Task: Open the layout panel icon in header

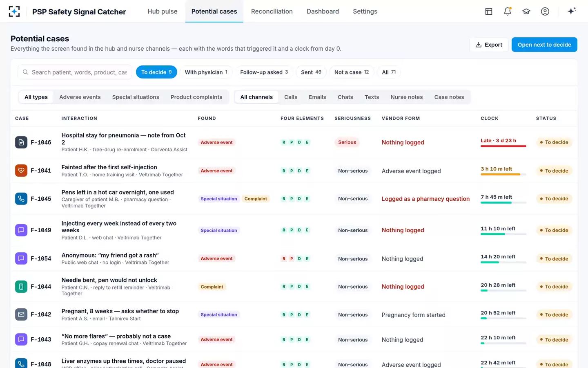Action: point(489,11)
